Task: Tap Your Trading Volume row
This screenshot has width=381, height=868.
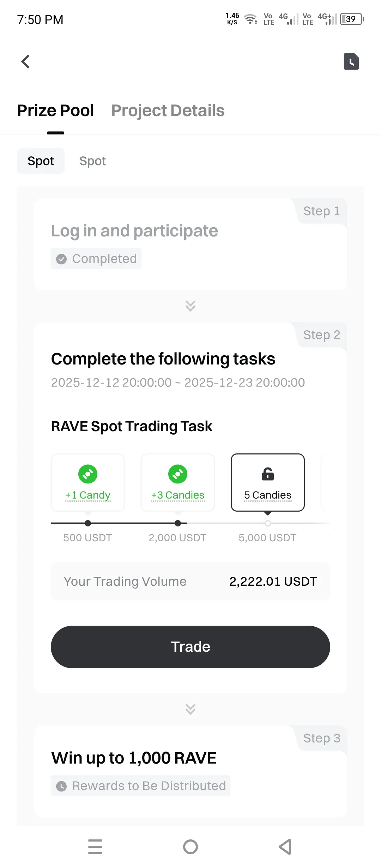Action: [190, 581]
